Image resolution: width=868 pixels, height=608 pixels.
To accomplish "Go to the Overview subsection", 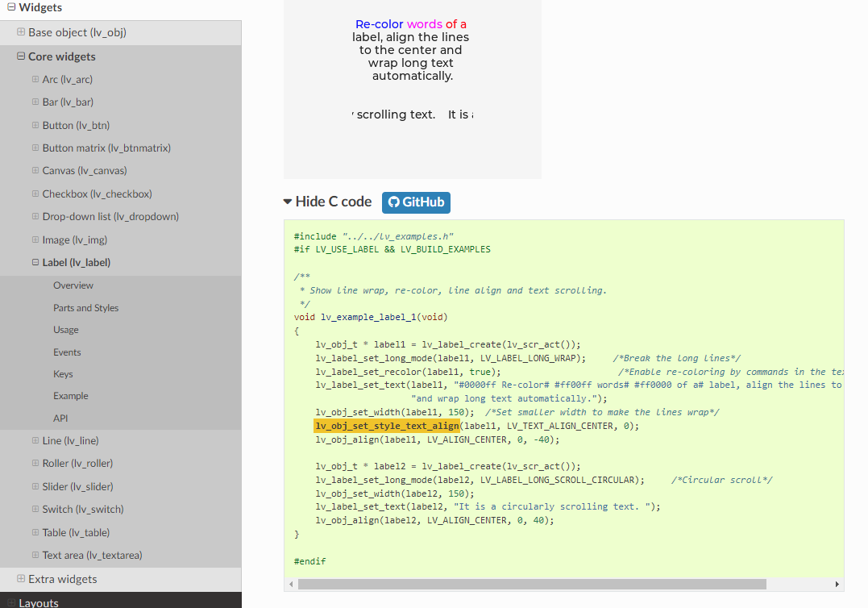I will tap(73, 285).
